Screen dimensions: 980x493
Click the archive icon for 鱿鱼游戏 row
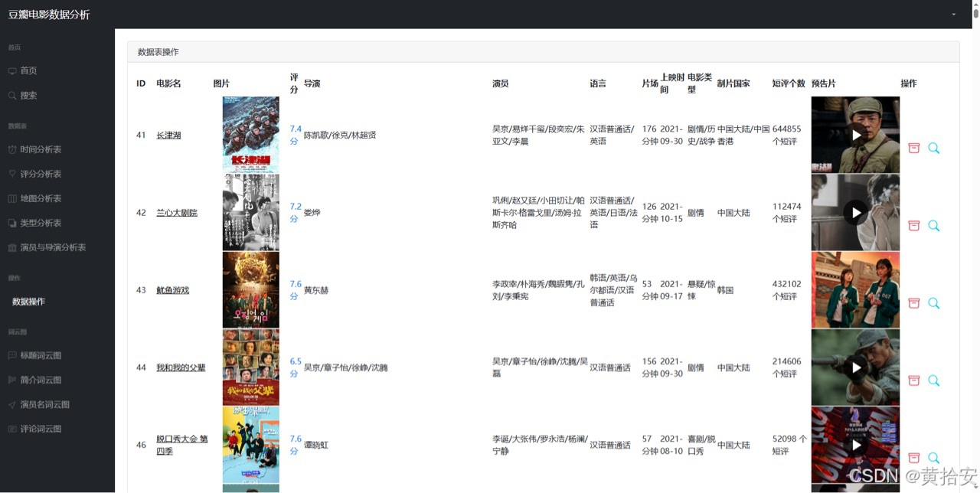(913, 303)
